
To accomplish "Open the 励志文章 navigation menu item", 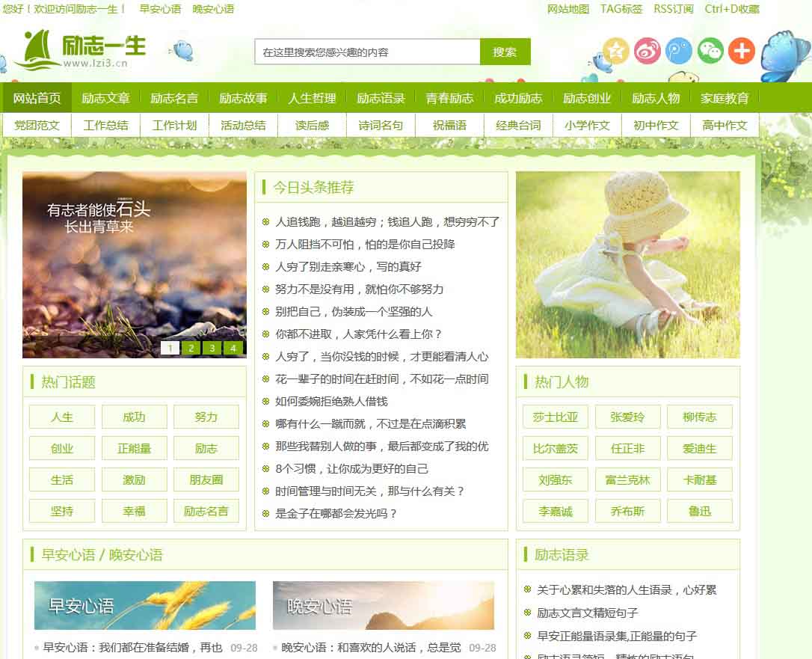I will [x=105, y=98].
